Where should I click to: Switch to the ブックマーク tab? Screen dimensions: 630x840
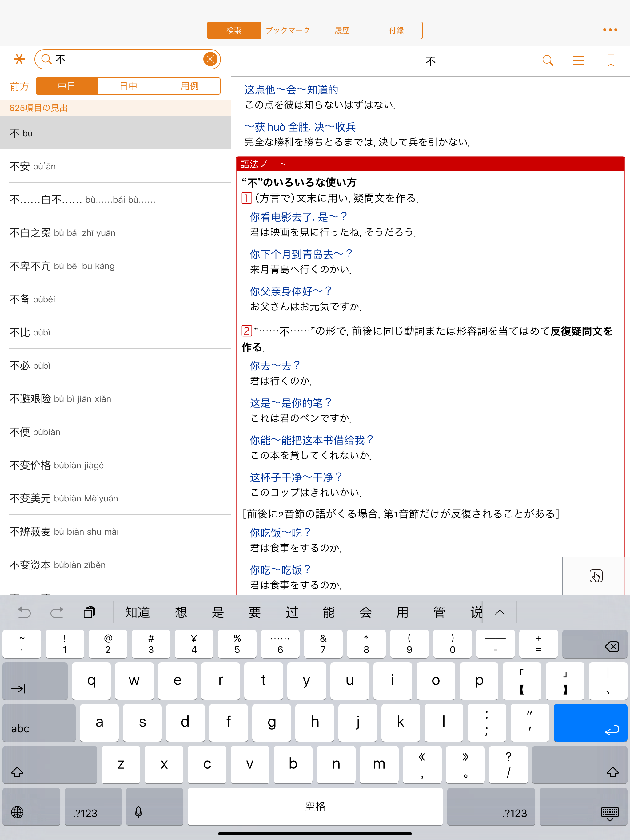click(288, 30)
